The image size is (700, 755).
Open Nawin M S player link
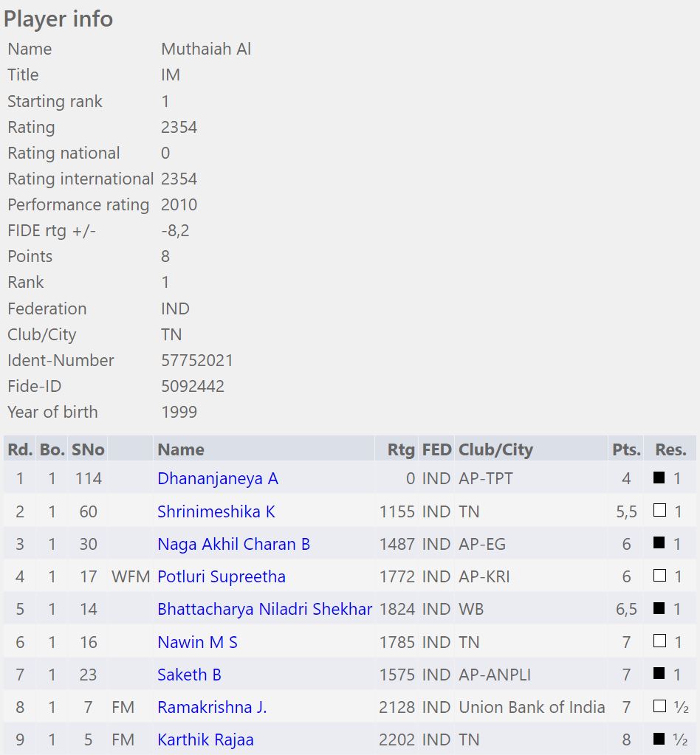[x=198, y=642]
